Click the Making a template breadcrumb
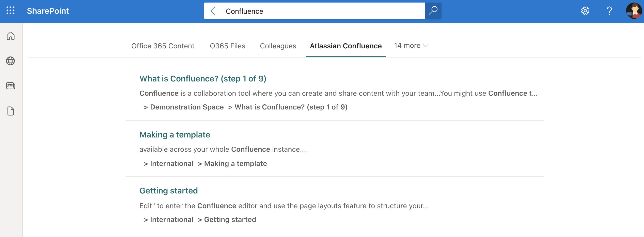644x237 pixels. 235,163
